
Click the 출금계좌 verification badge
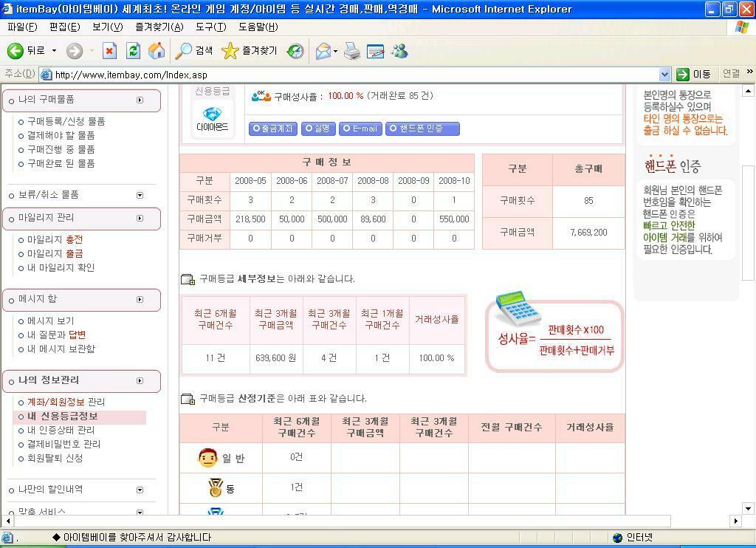click(273, 129)
